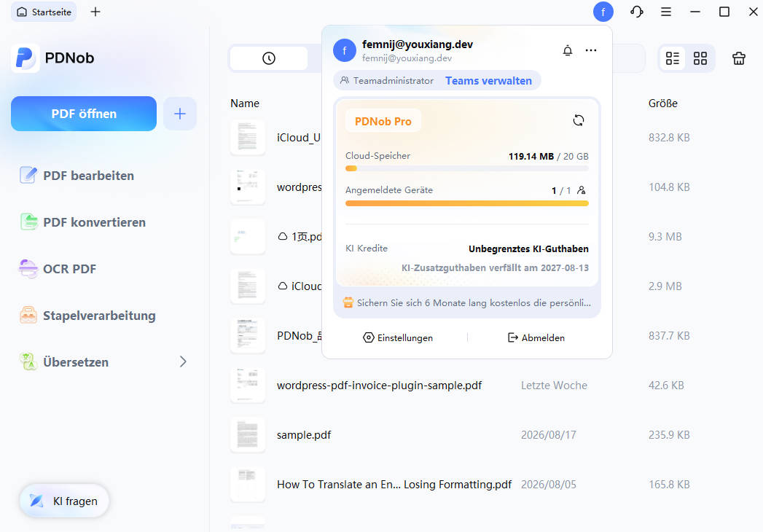Open Stapelverarbeitung in sidebar
Image resolution: width=763 pixels, height=532 pixels.
tap(87, 316)
